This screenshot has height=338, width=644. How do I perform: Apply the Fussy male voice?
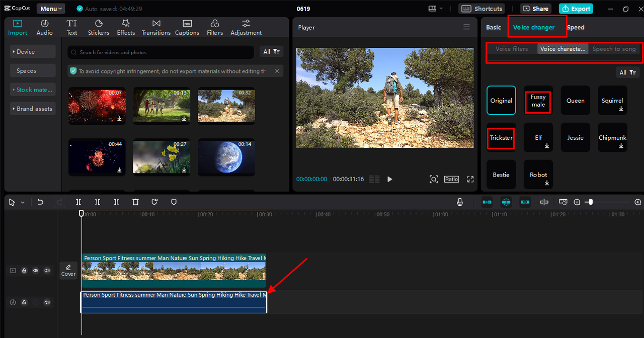538,101
